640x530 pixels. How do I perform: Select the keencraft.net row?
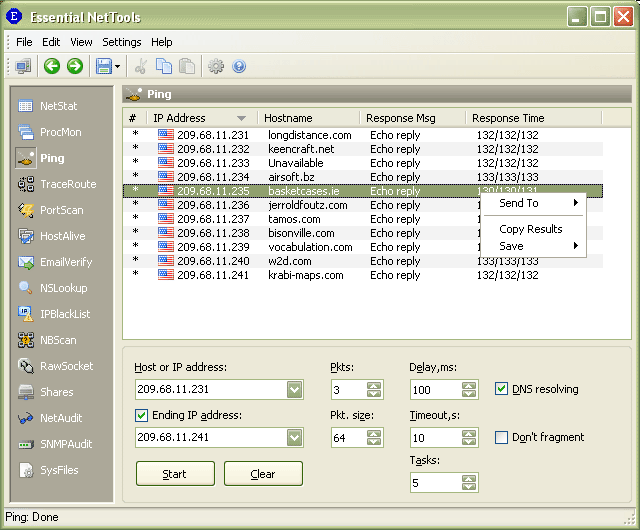pyautogui.click(x=363, y=149)
